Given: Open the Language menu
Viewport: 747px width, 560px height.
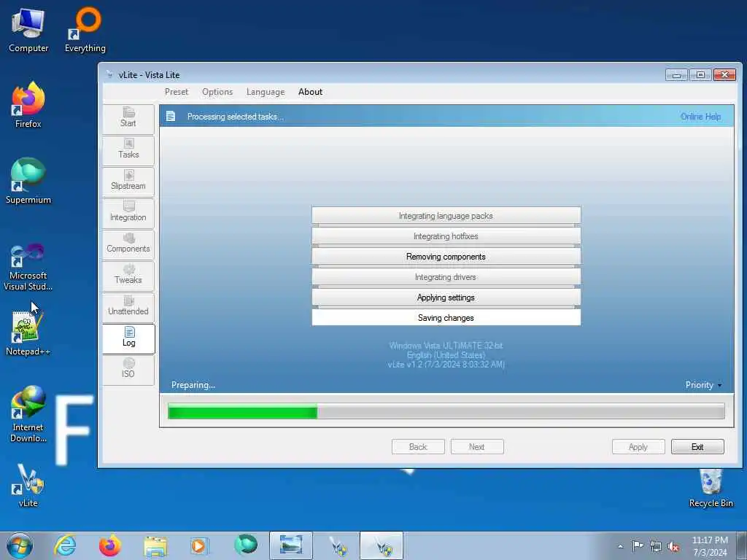Looking at the screenshot, I should pos(266,92).
